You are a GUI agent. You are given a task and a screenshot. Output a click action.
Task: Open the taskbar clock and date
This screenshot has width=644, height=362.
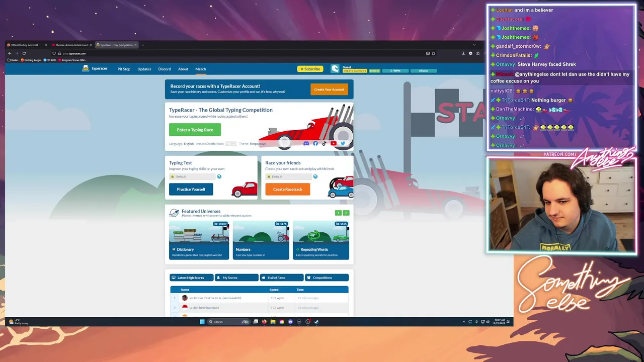(x=500, y=322)
